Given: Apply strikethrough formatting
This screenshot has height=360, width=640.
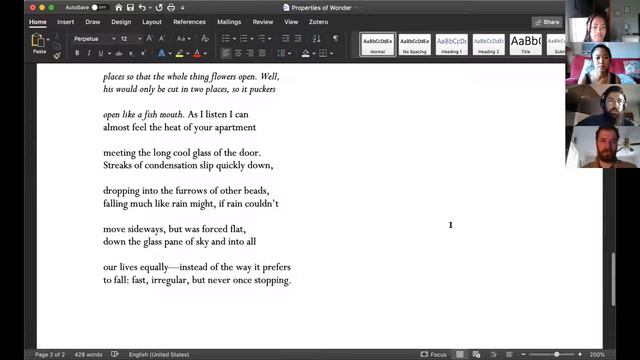Looking at the screenshot, I should [119, 53].
